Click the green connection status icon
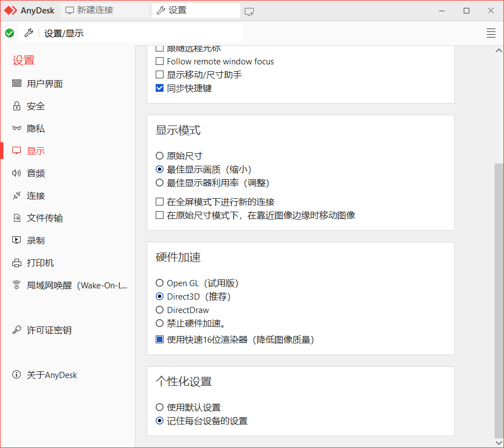This screenshot has height=448, width=504. click(10, 33)
